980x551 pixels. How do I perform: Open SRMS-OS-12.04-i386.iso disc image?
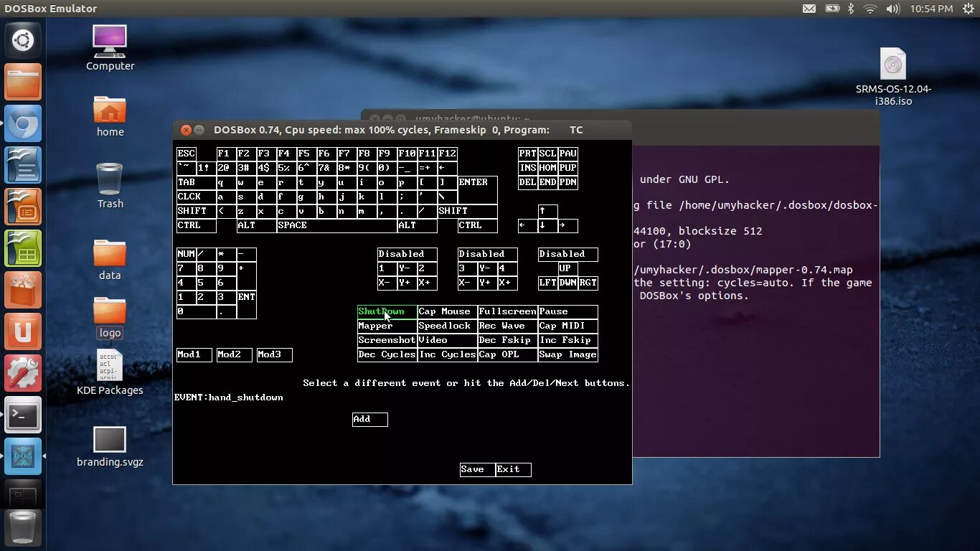pos(893,77)
